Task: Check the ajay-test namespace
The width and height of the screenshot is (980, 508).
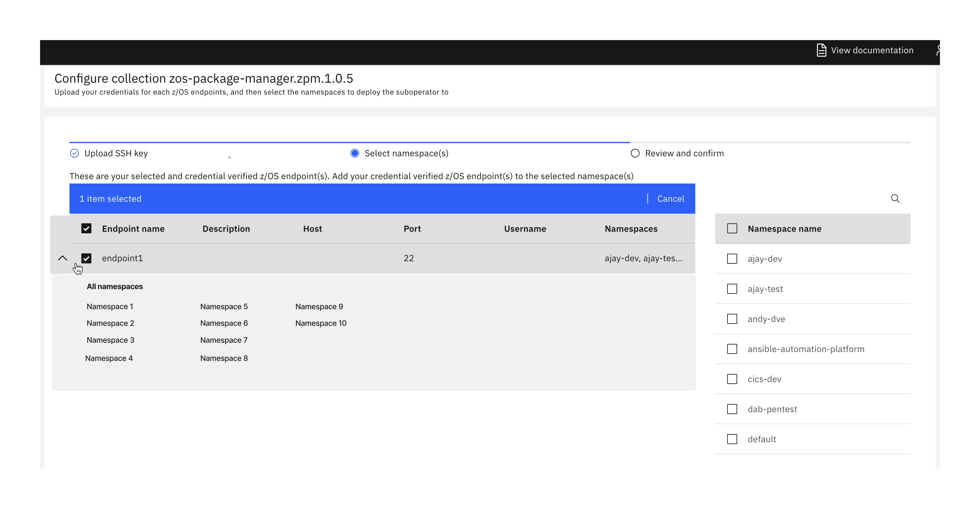Action: [732, 289]
